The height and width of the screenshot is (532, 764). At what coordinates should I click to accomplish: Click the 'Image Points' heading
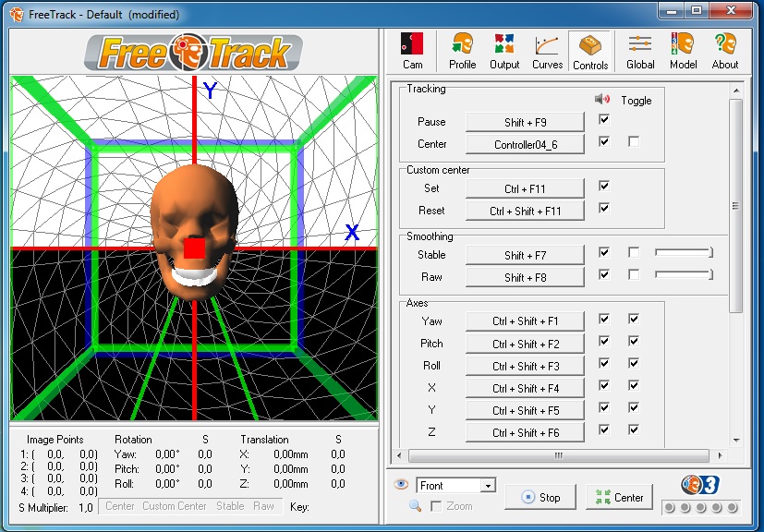[55, 440]
